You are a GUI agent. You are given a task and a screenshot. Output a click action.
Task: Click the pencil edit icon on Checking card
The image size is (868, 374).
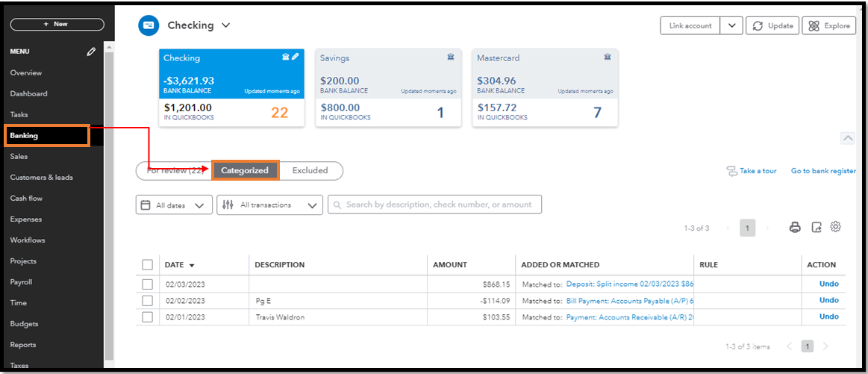[296, 57]
